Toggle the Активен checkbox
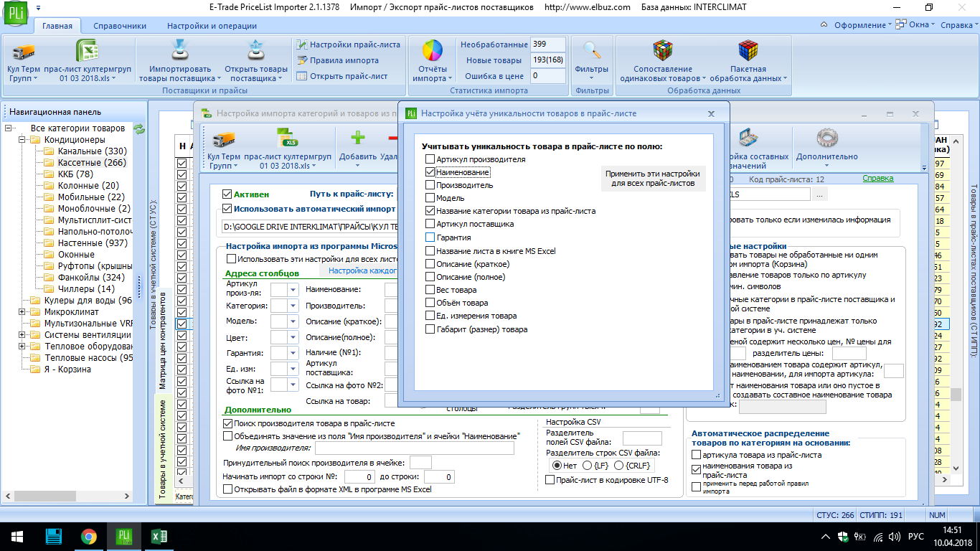980x551 pixels. coord(227,194)
